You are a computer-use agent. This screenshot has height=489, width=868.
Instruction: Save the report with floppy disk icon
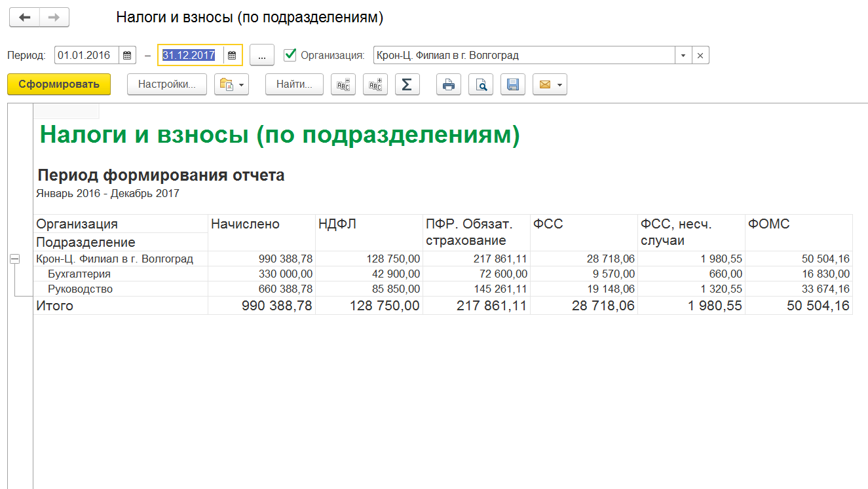click(513, 84)
